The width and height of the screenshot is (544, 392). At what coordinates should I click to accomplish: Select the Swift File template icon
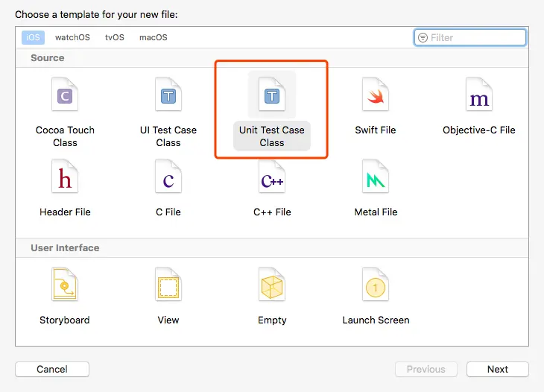click(376, 96)
